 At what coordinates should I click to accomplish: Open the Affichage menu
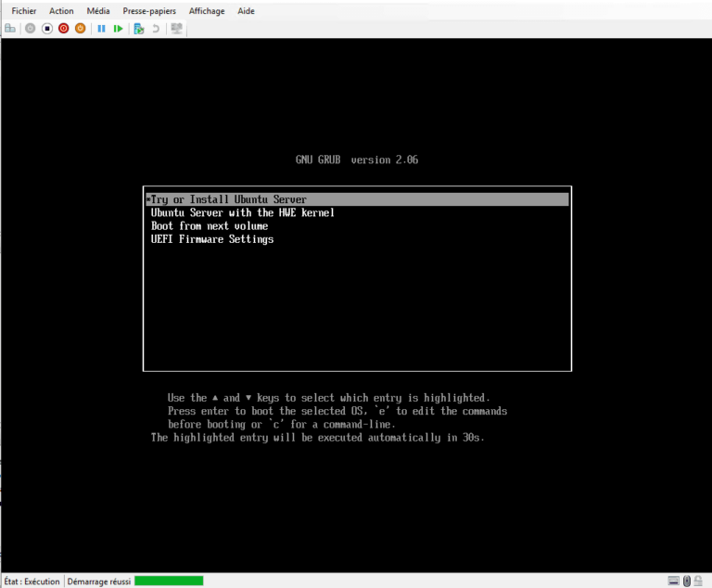207,11
